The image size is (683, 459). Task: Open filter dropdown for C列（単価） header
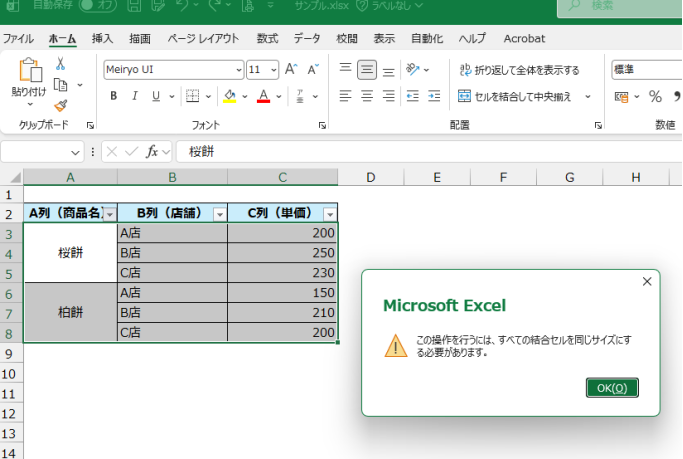pyautogui.click(x=330, y=214)
